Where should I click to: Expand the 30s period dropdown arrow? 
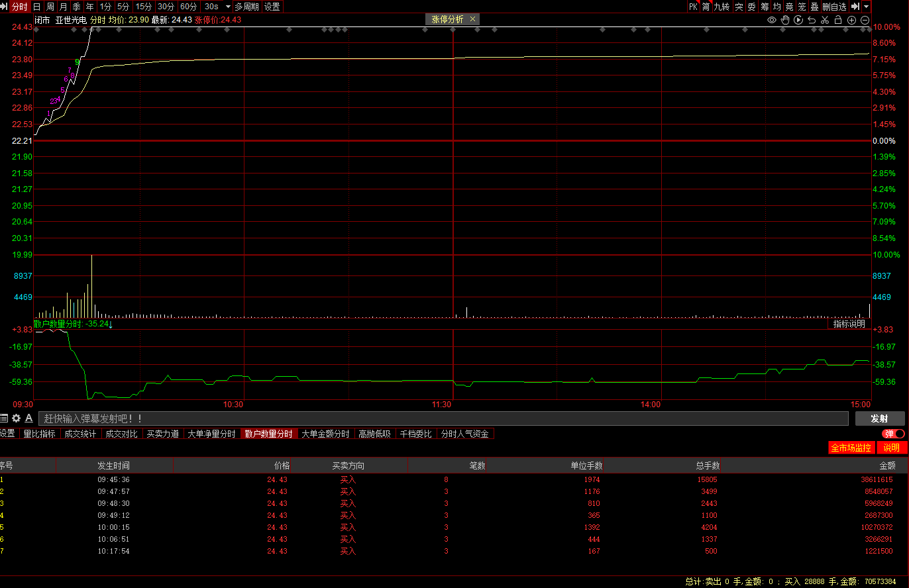point(228,7)
